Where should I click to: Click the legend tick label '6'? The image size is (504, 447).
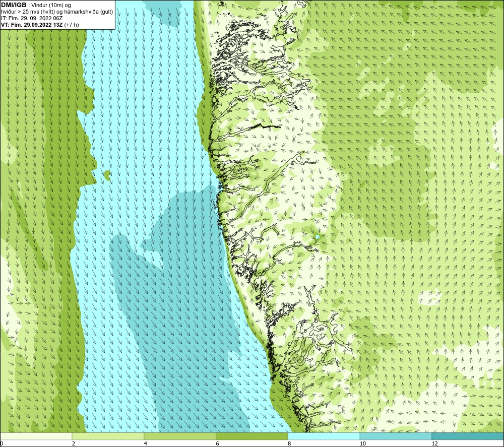pos(218,444)
